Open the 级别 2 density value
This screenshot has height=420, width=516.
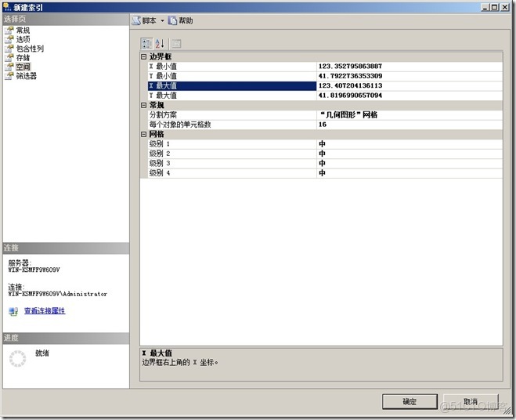[x=410, y=154]
